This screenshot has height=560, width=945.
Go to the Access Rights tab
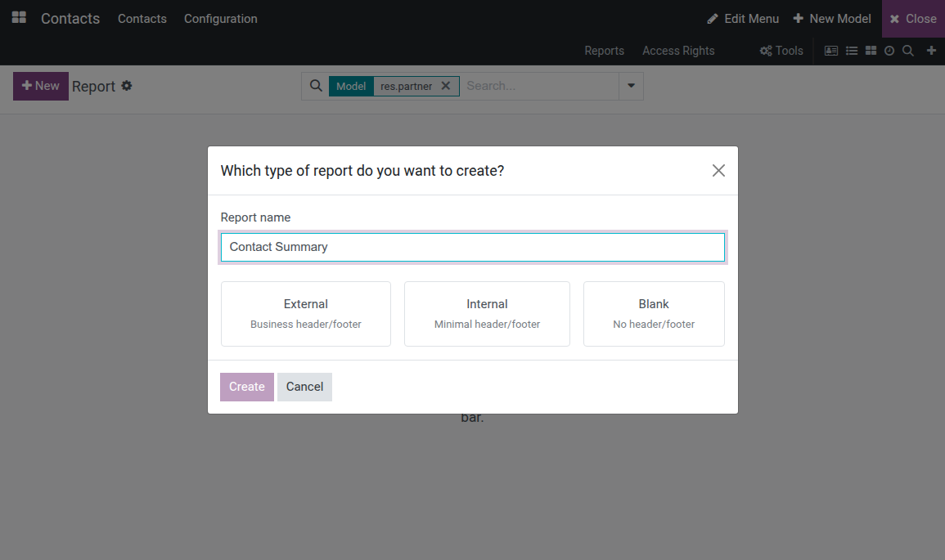click(678, 51)
